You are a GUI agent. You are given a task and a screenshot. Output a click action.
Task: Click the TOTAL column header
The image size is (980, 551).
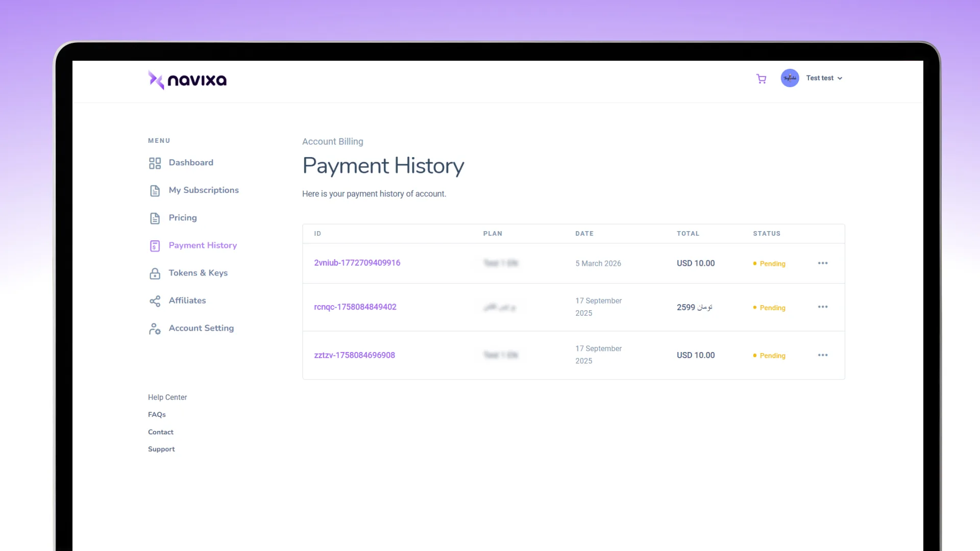(688, 234)
